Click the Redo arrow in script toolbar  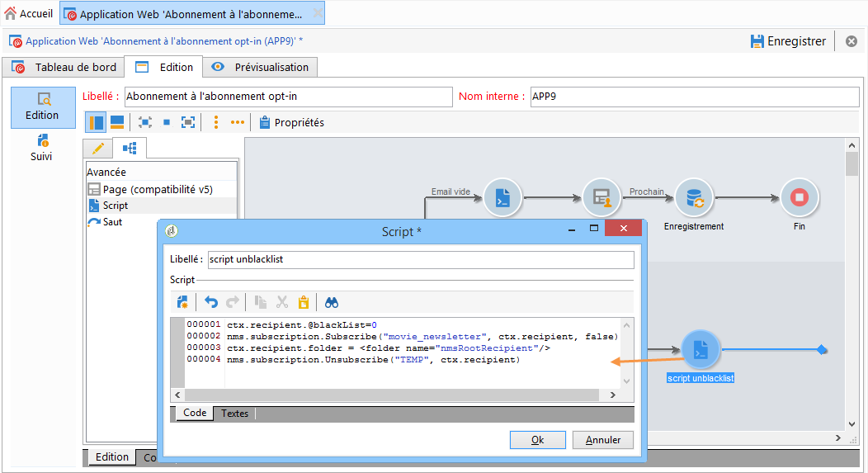[x=233, y=302]
